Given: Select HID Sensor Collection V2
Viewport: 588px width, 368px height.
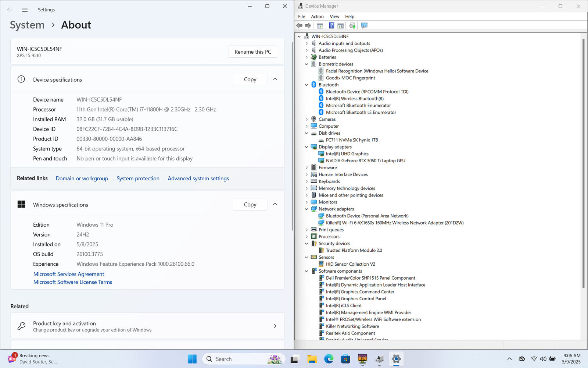Looking at the screenshot, I should pos(350,264).
